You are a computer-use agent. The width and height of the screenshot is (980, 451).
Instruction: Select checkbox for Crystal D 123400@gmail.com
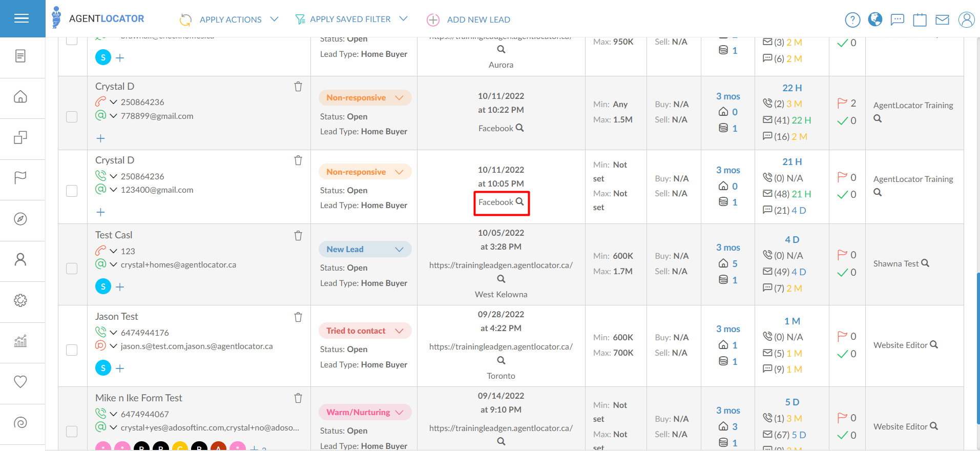pos(72,191)
